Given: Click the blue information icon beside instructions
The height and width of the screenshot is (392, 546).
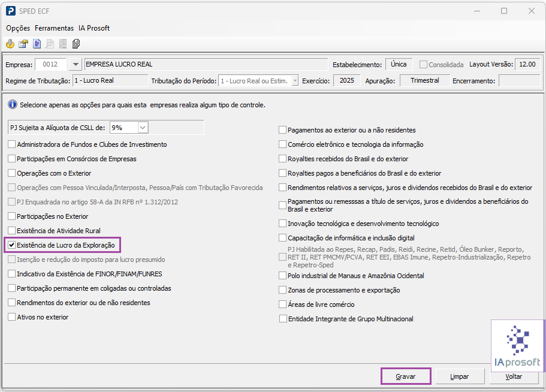Looking at the screenshot, I should coord(13,104).
